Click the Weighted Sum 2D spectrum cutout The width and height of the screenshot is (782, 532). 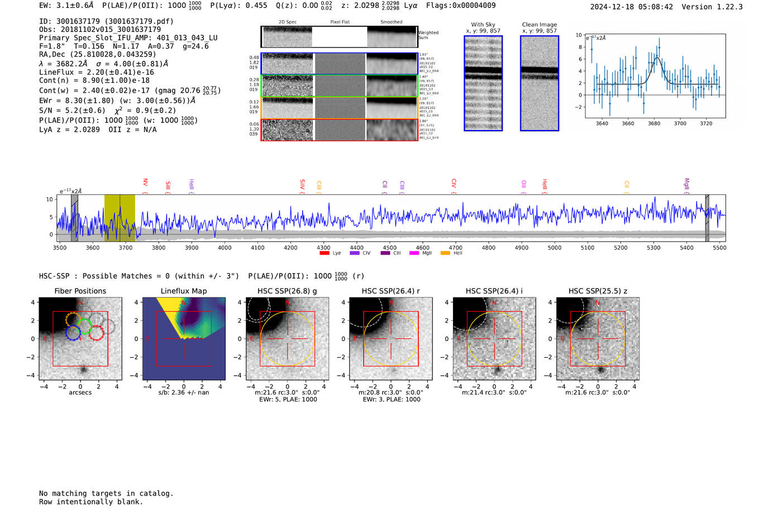339,37
